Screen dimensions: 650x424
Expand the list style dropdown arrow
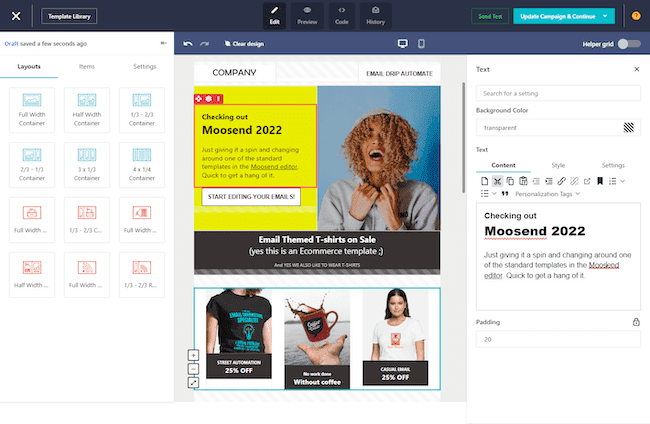(623, 181)
